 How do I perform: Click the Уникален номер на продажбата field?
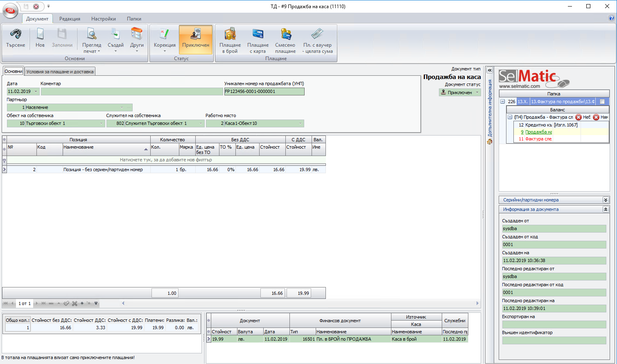(x=264, y=91)
